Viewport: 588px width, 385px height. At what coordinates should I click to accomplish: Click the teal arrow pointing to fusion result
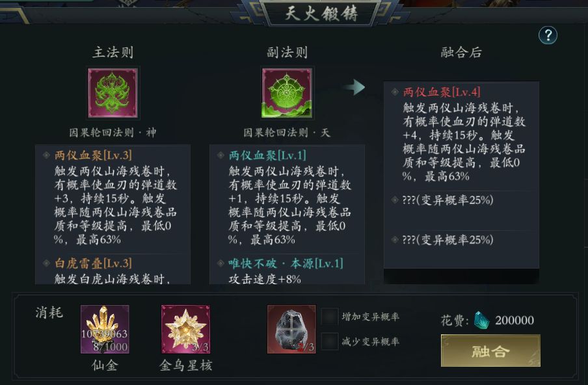(x=354, y=87)
